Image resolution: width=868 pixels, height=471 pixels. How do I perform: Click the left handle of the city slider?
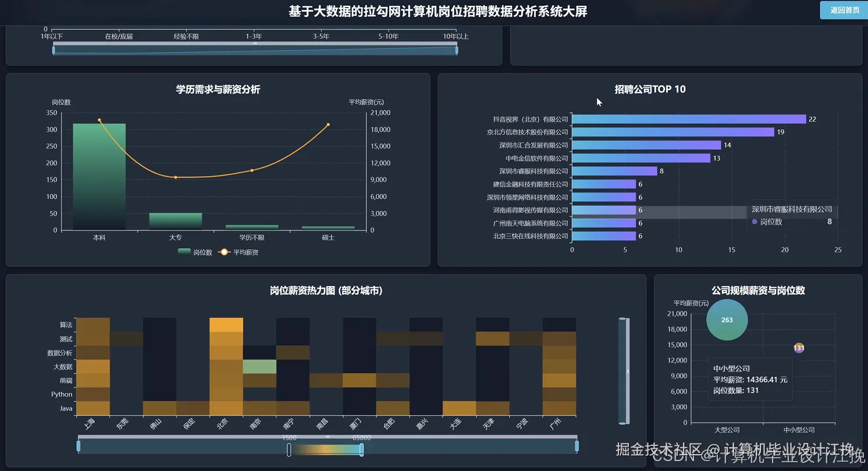click(x=78, y=445)
